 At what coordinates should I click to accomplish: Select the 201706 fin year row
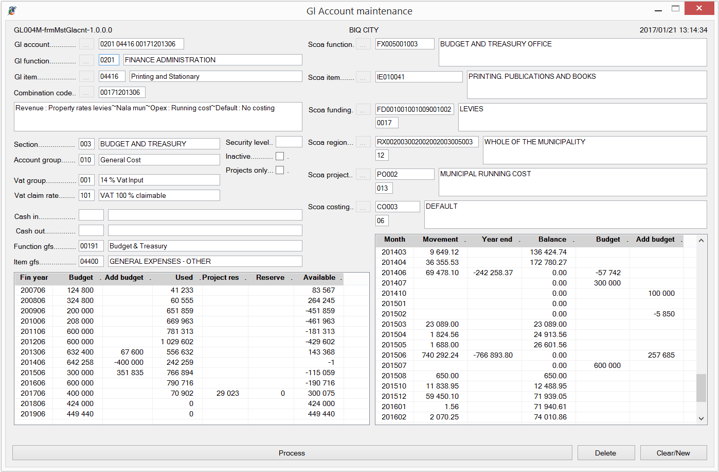(179, 394)
